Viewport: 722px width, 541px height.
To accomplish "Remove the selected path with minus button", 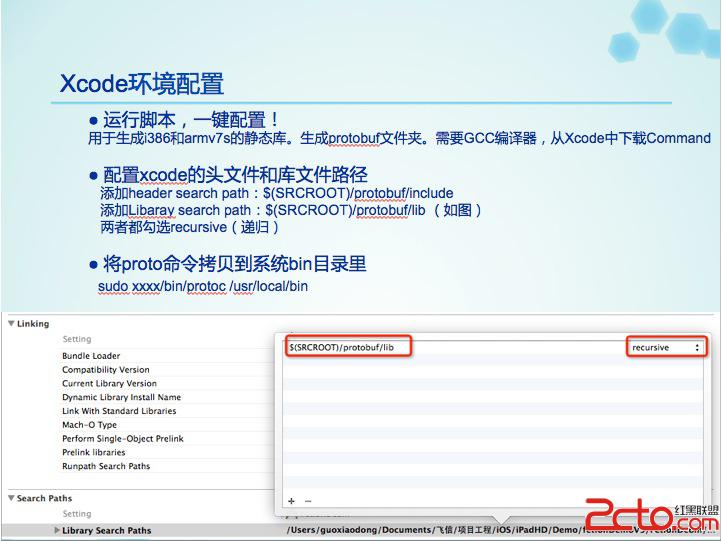I will coord(308,500).
